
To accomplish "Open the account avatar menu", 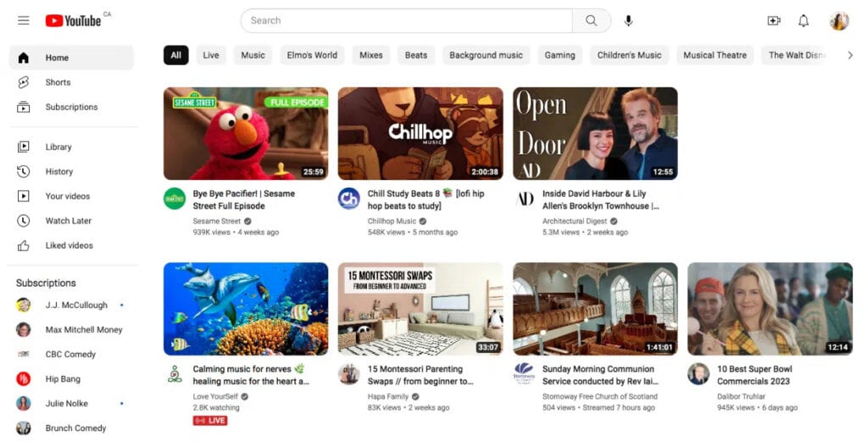I will (839, 20).
